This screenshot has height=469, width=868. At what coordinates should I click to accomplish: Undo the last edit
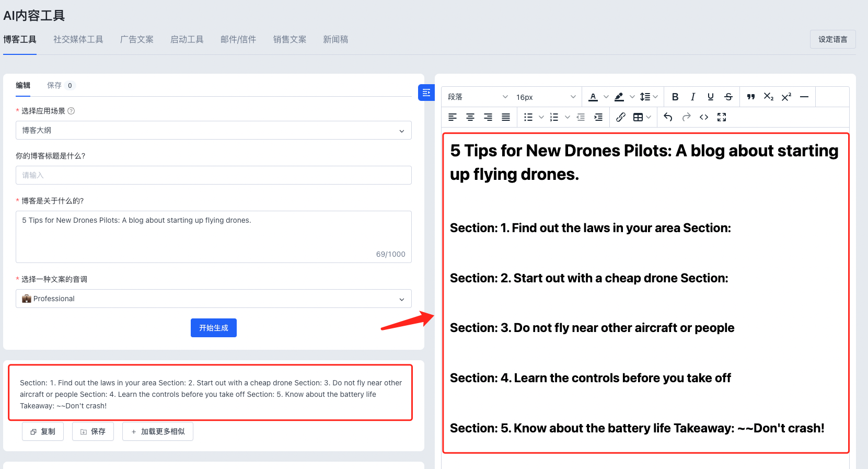(x=668, y=117)
